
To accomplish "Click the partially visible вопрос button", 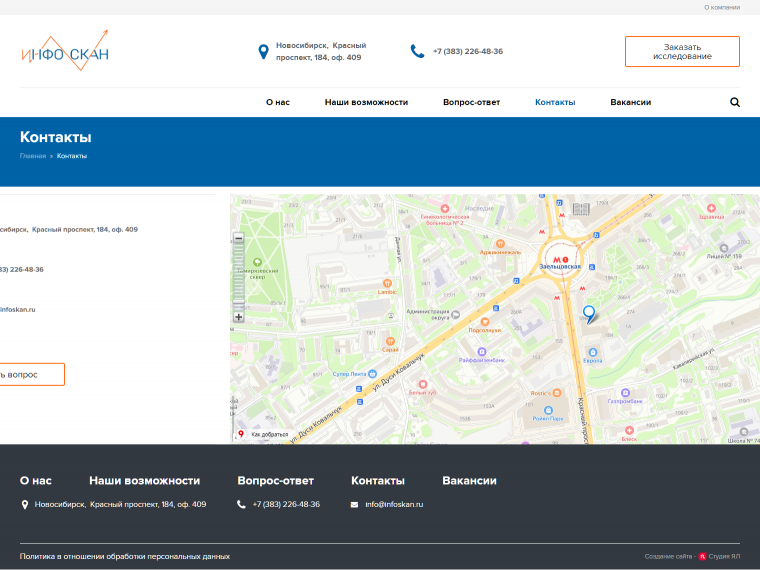I will (x=30, y=374).
